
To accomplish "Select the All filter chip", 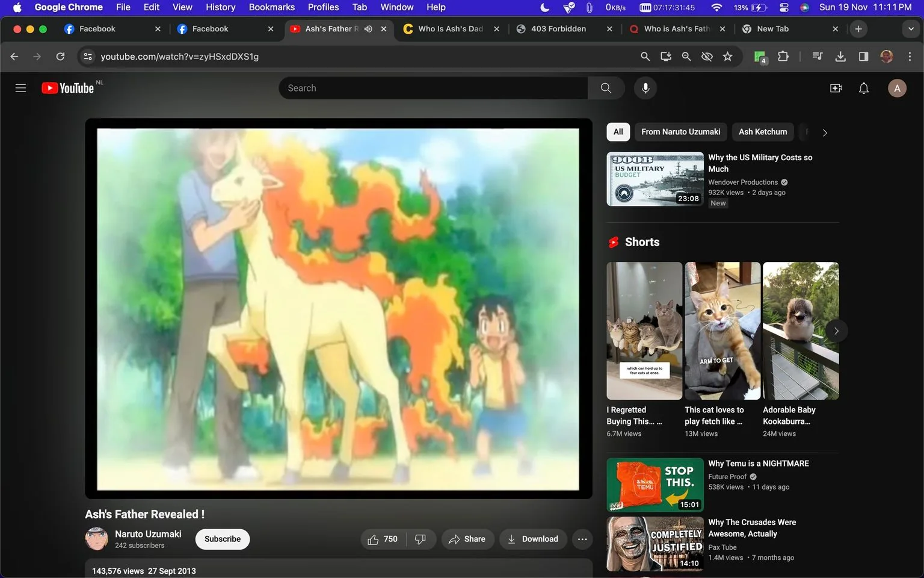I will 618,132.
